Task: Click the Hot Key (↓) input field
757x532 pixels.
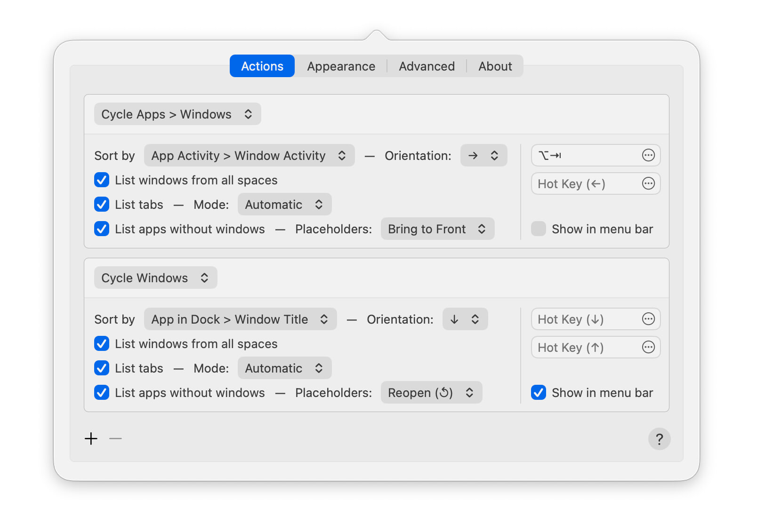Action: pyautogui.click(x=585, y=319)
